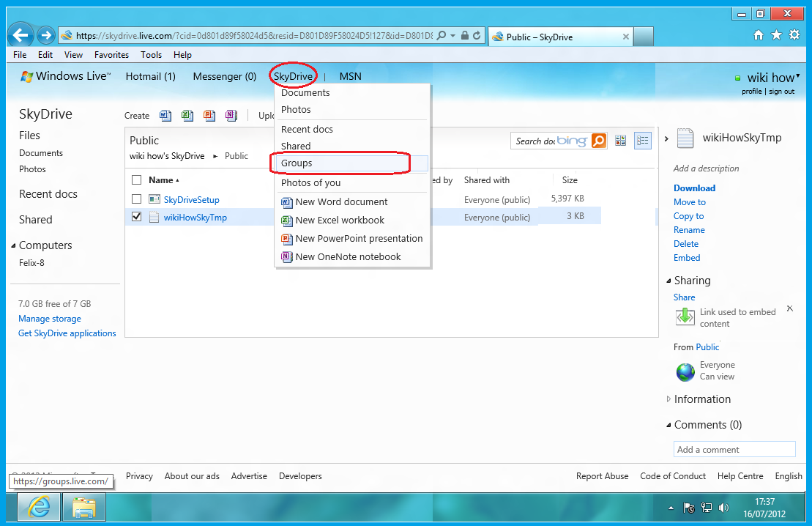Click the Embed link
This screenshot has height=526, width=812.
tap(687, 258)
